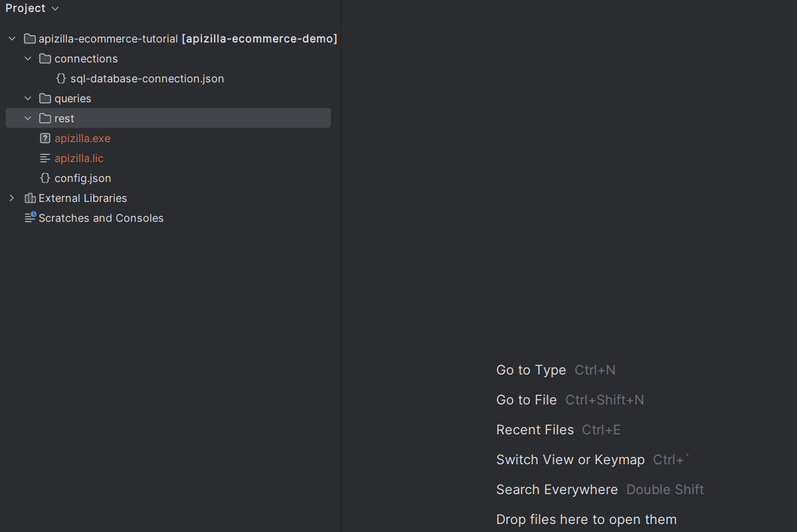Viewport: 797px width, 532px height.
Task: Collapse the apizilla-ecommerce-tutorial root node
Action: (x=12, y=39)
